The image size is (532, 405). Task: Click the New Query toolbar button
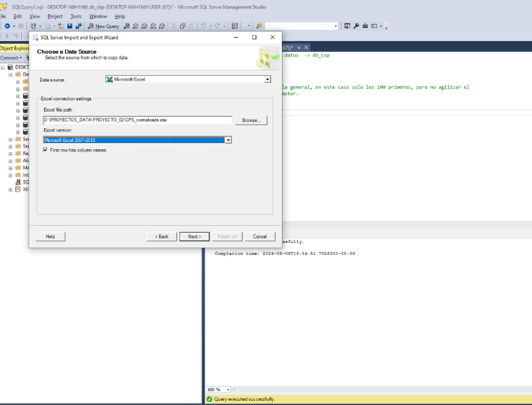pyautogui.click(x=103, y=26)
